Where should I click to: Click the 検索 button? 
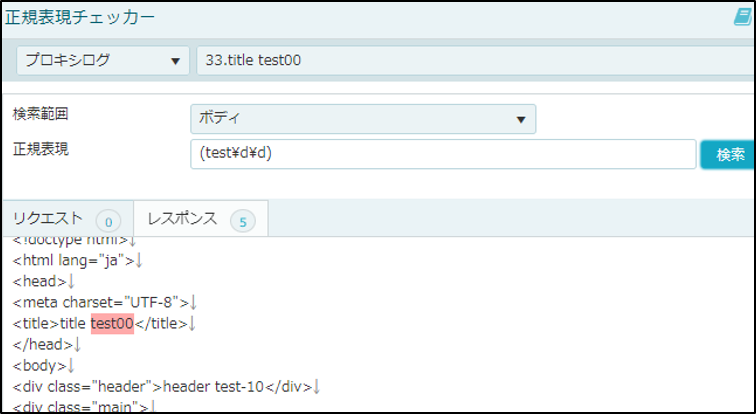[x=728, y=155]
